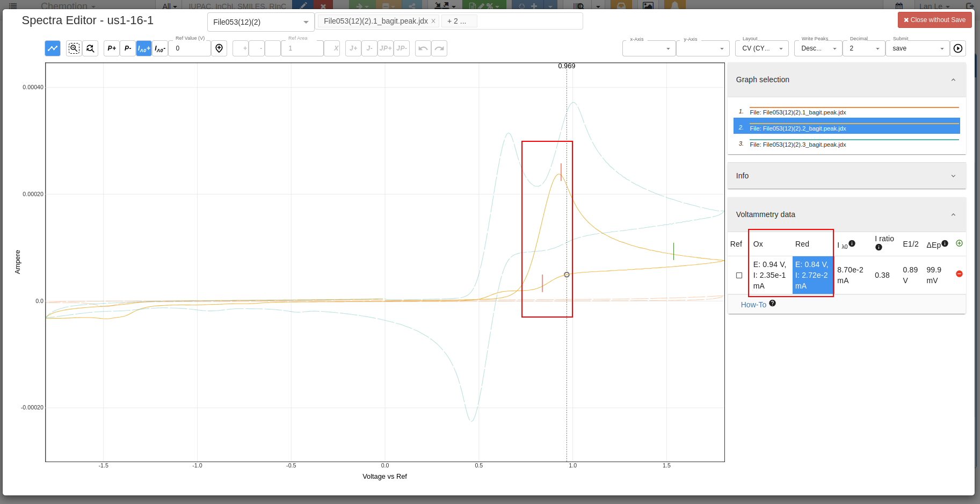Enable the line chart display mode
The image size is (980, 504).
(52, 48)
